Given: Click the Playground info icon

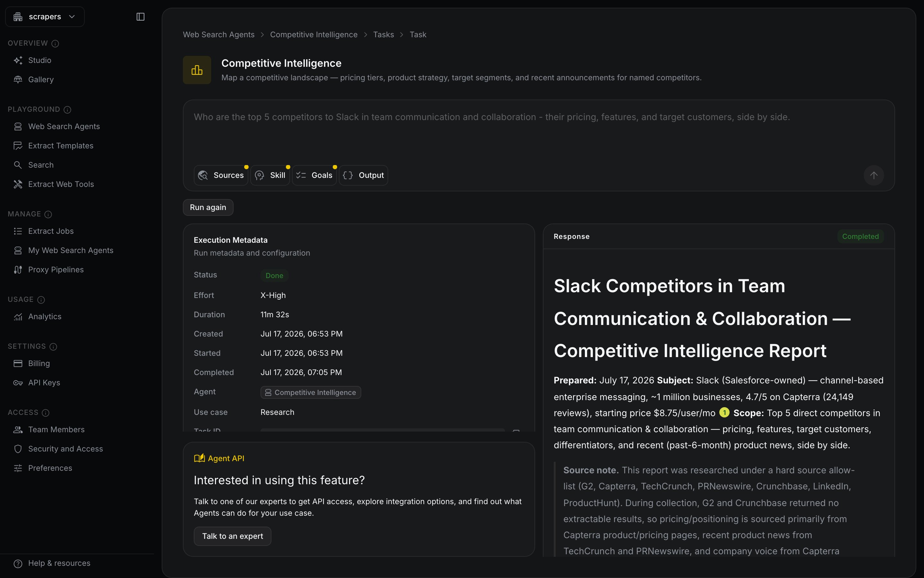Looking at the screenshot, I should pyautogui.click(x=67, y=109).
